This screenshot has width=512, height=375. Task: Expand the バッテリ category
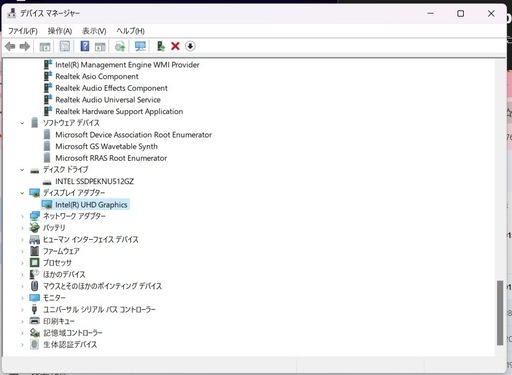pyautogui.click(x=22, y=228)
